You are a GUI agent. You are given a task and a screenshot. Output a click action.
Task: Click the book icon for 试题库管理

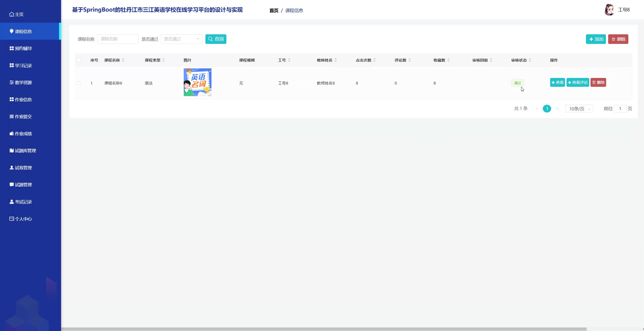tap(12, 151)
